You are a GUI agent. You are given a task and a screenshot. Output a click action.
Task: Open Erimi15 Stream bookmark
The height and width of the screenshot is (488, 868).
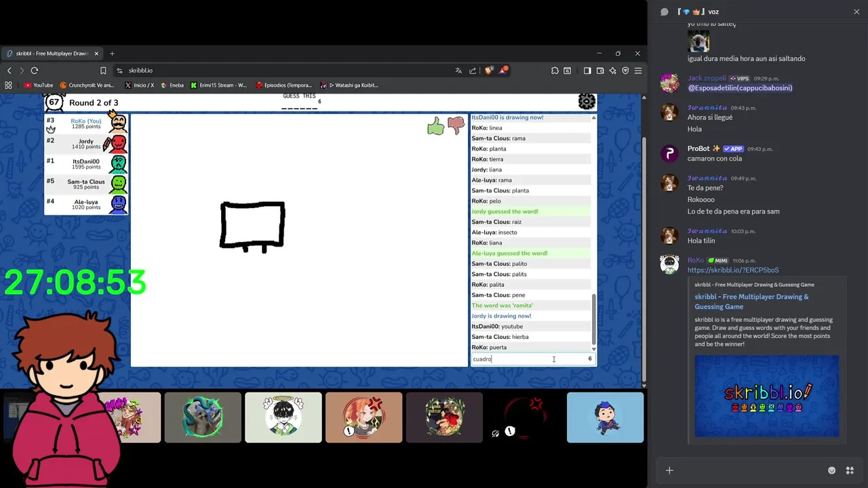[x=219, y=85]
